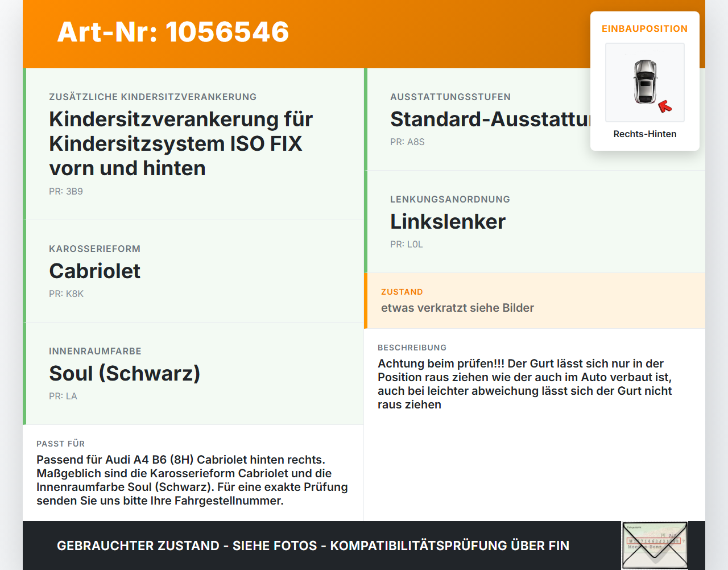Click PR: LA code
Viewport: 728px width, 570px height.
tap(63, 396)
